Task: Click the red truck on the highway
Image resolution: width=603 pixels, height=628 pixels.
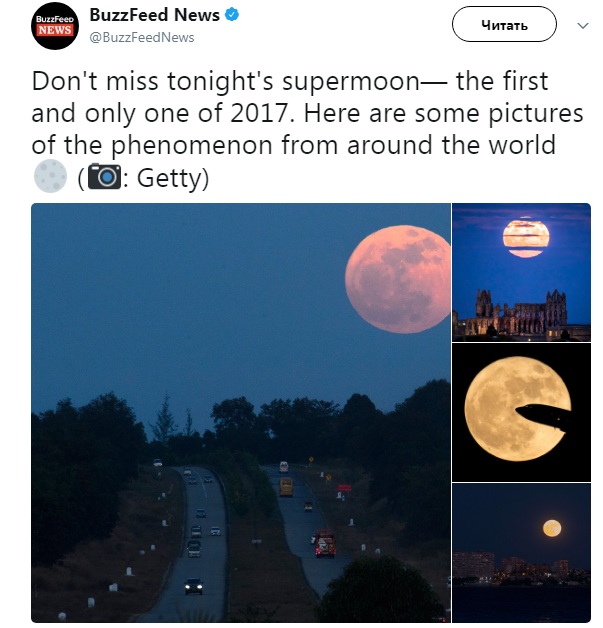Action: click(325, 544)
